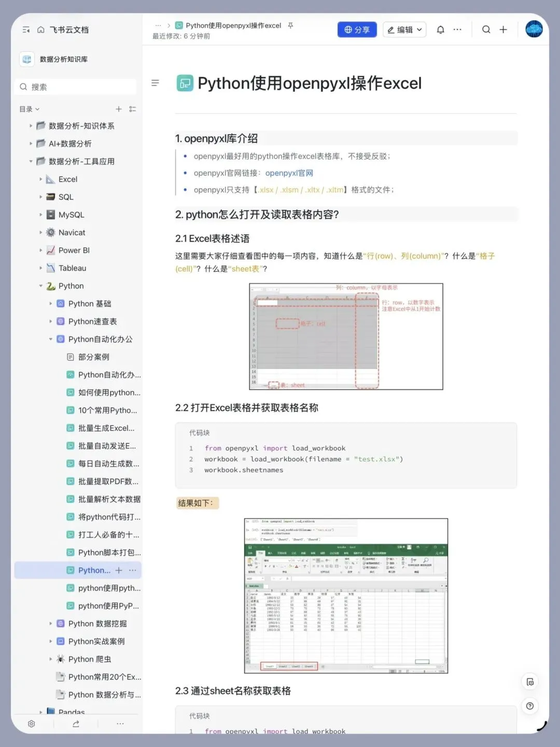Viewport: 560px width, 747px height.
Task: Collapse the Python自动化办公 node
Action: point(51,339)
